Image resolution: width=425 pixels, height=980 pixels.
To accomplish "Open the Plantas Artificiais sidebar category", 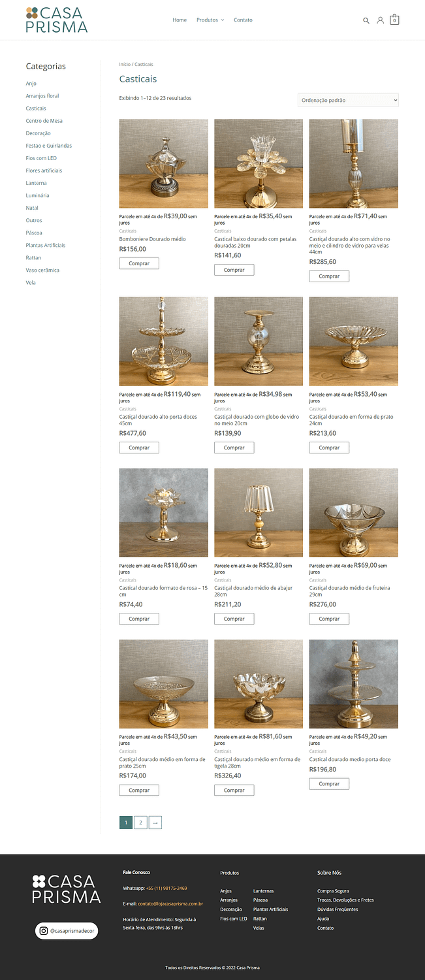I will pos(46,245).
